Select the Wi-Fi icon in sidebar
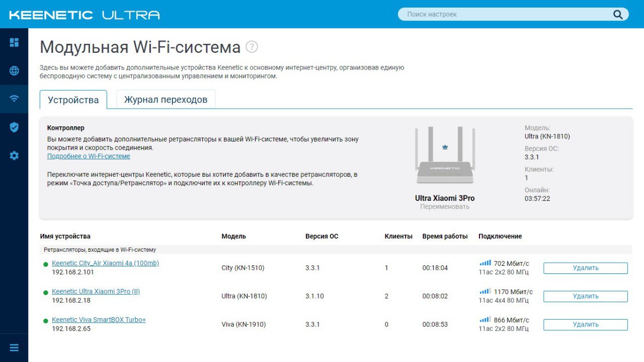The height and width of the screenshot is (362, 644). [14, 99]
